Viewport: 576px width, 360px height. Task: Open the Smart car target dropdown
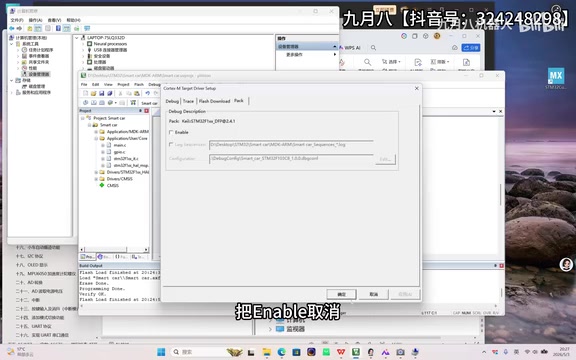(149, 103)
